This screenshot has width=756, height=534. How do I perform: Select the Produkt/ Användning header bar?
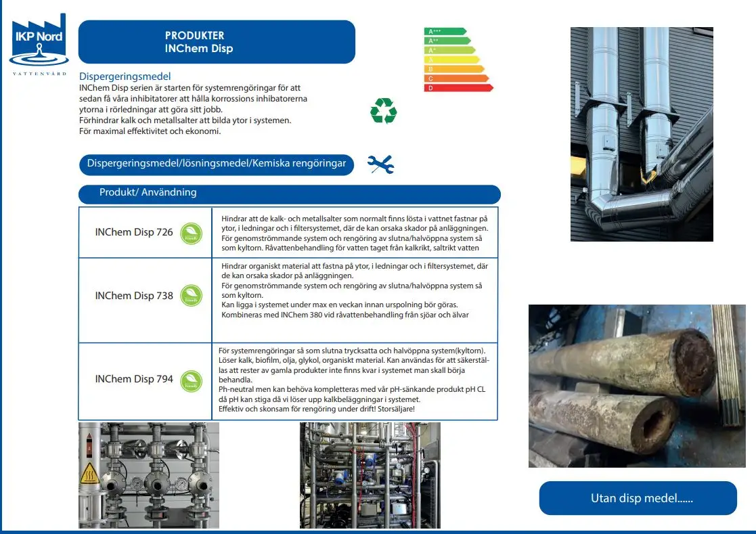click(x=290, y=194)
